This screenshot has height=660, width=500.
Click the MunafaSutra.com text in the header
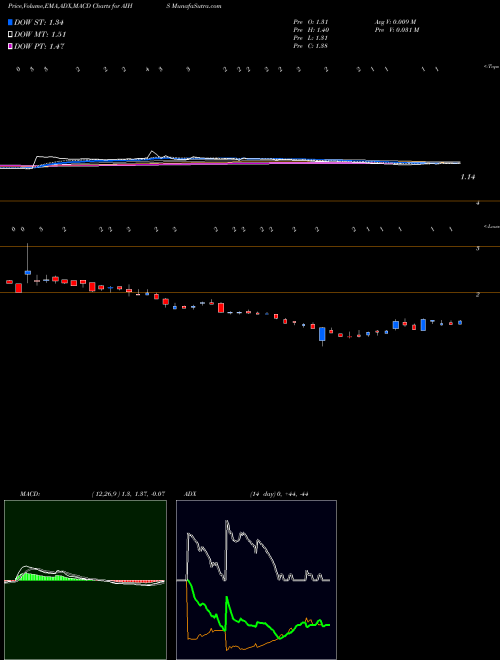[194, 6]
